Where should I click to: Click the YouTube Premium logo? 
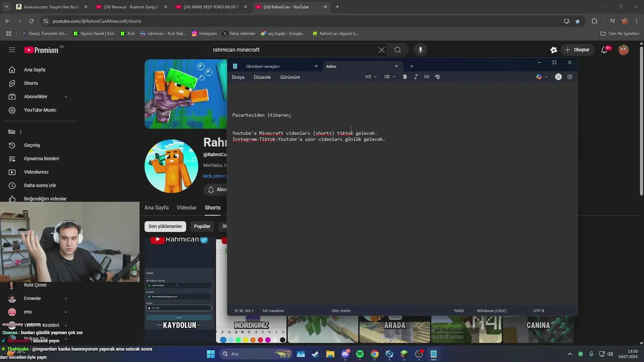coord(41,50)
